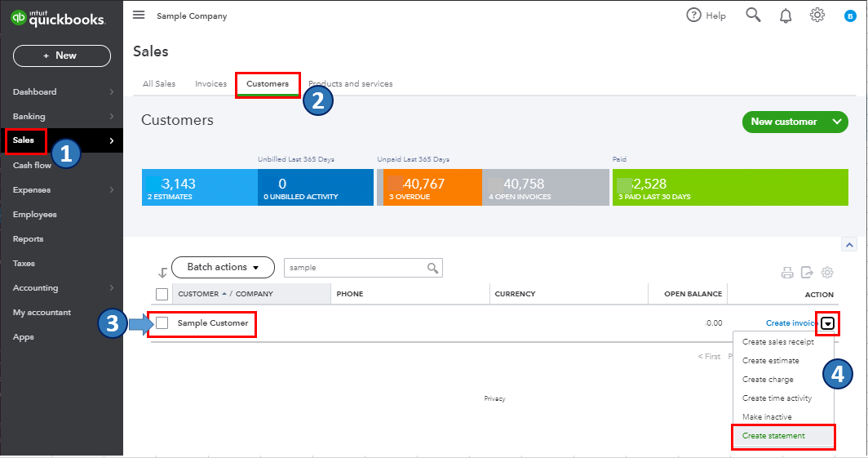
Task: Expand the New customer dropdown arrow
Action: (x=836, y=122)
